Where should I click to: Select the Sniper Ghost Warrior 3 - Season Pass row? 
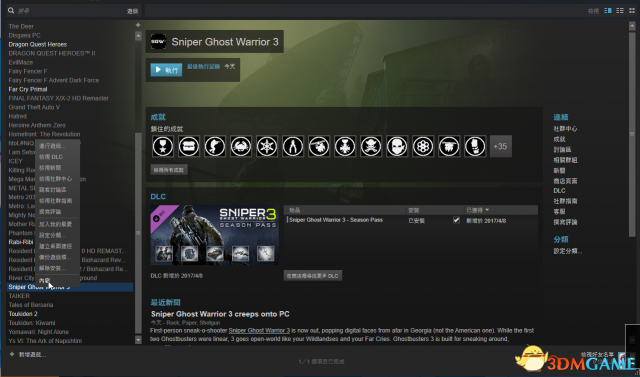[x=411, y=220]
